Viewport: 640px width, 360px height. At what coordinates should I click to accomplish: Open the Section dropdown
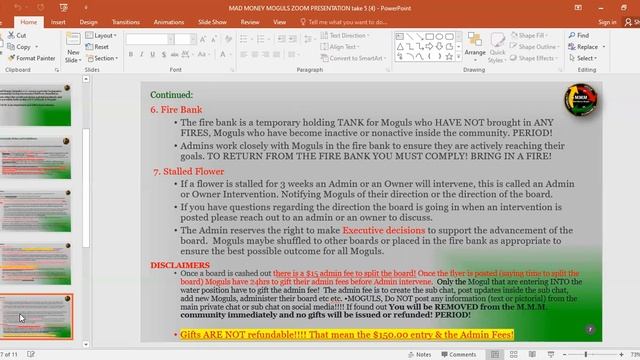tap(102, 58)
